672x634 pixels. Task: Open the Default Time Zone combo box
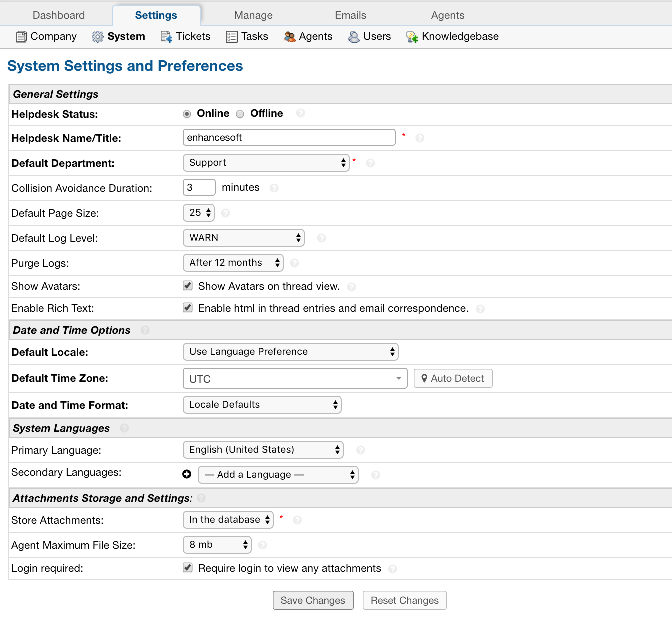295,379
